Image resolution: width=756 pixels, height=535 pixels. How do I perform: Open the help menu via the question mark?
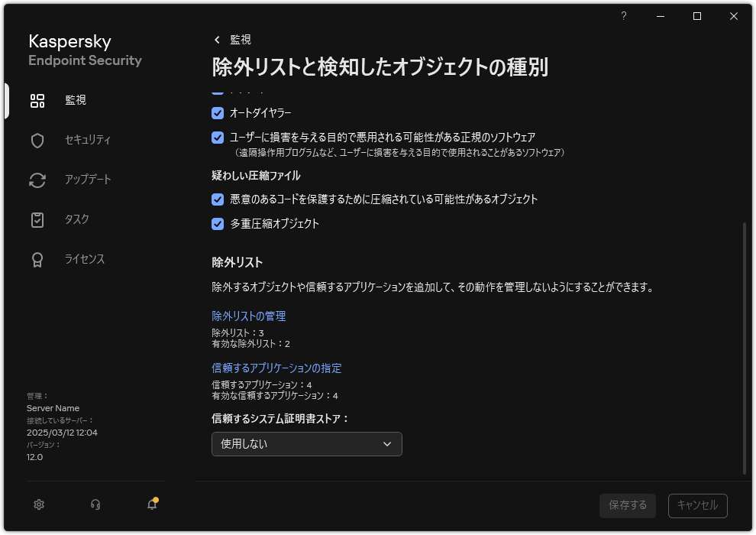tap(624, 16)
